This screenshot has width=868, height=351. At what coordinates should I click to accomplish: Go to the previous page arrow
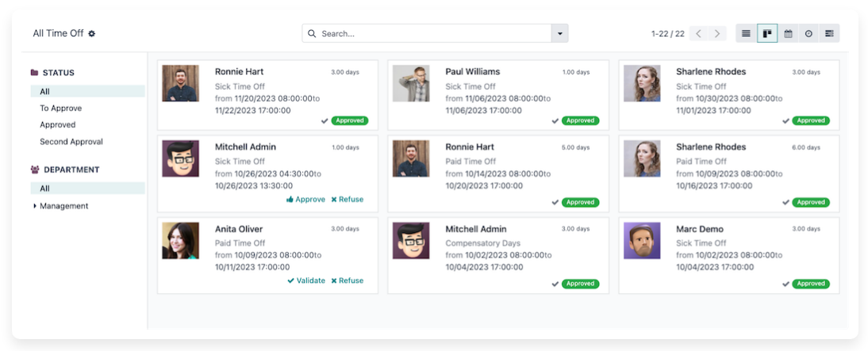pyautogui.click(x=698, y=33)
